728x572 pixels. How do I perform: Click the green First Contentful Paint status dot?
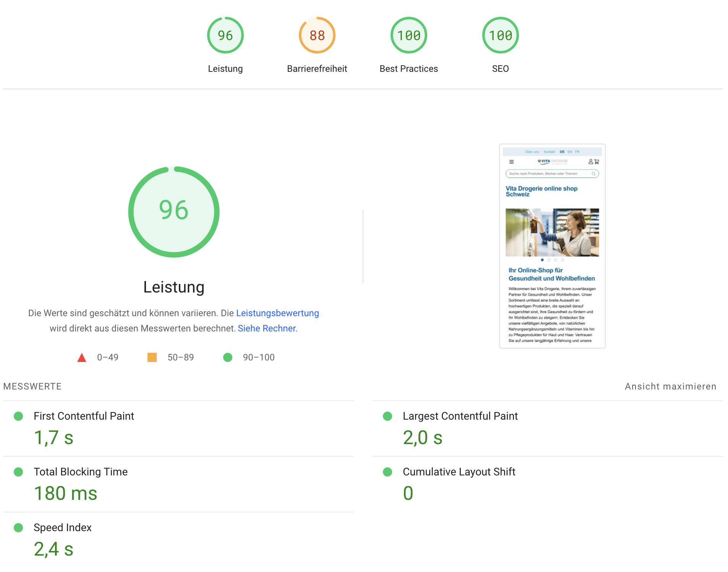(x=18, y=416)
